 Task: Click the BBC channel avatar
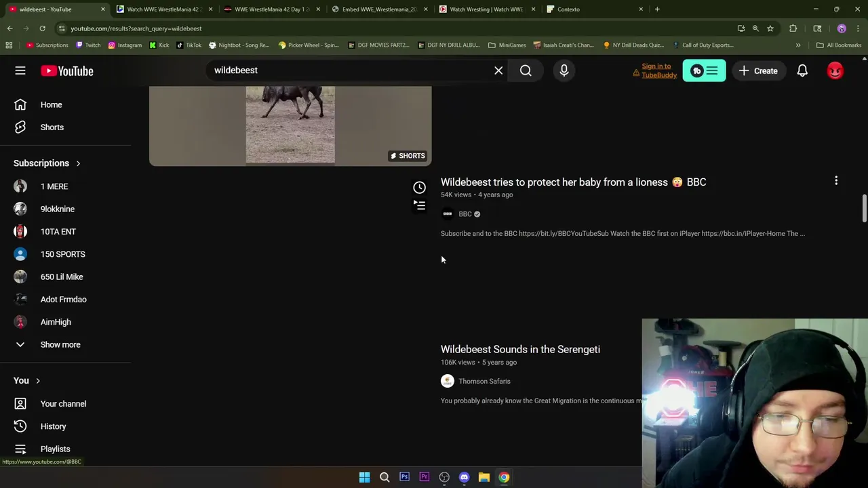point(448,213)
